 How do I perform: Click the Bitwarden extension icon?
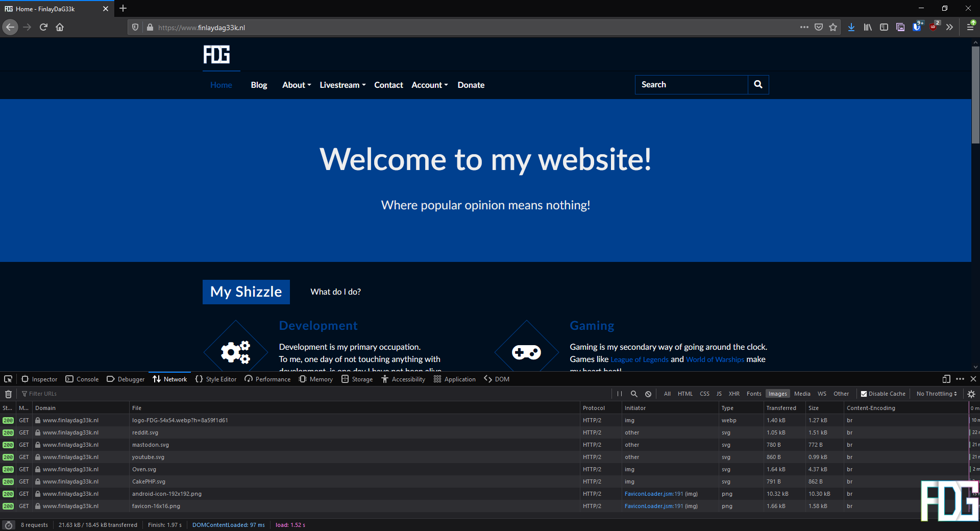coord(917,27)
